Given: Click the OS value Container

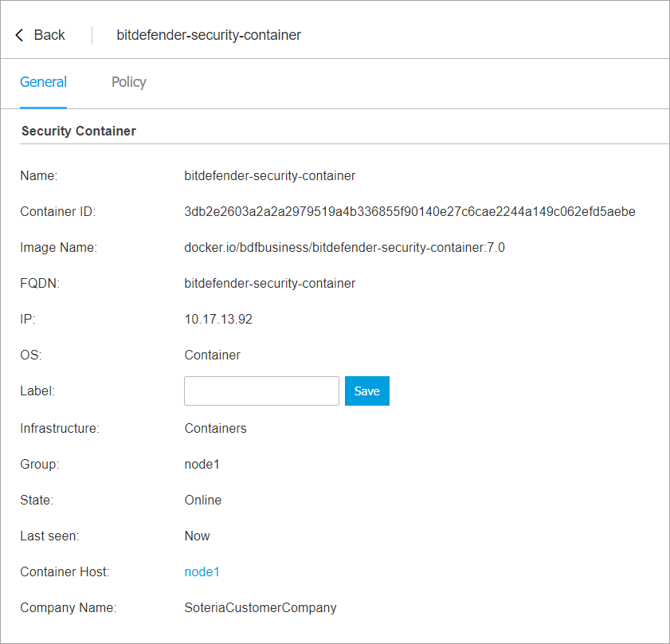Looking at the screenshot, I should tap(212, 355).
